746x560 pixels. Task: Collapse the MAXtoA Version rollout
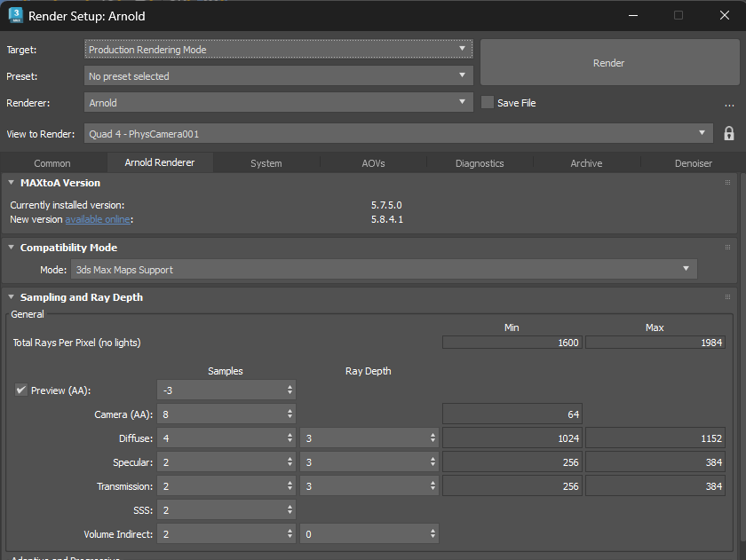[x=12, y=183]
